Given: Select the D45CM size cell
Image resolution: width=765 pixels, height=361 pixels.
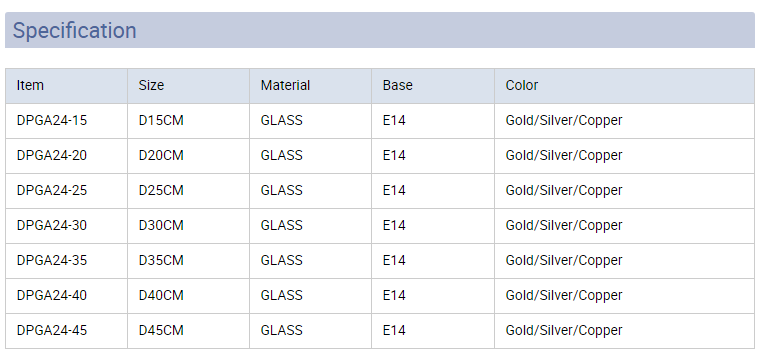Looking at the screenshot, I should (x=188, y=331).
